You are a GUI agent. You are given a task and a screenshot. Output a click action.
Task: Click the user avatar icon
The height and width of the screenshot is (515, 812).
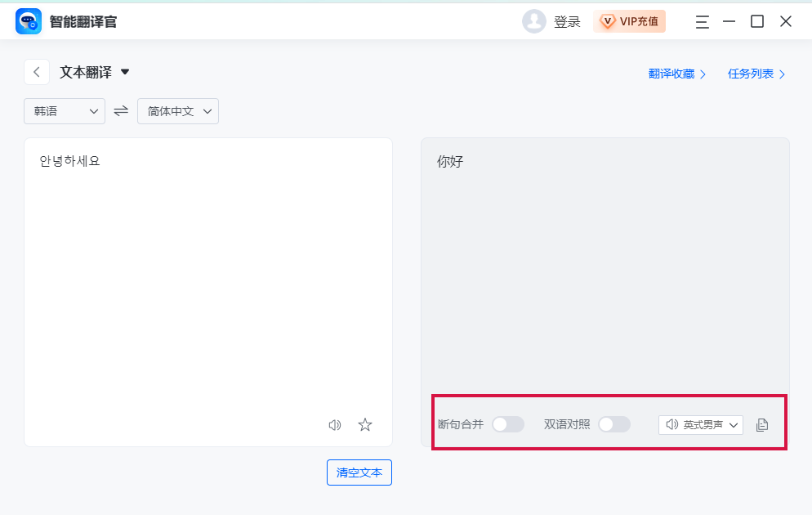point(534,21)
